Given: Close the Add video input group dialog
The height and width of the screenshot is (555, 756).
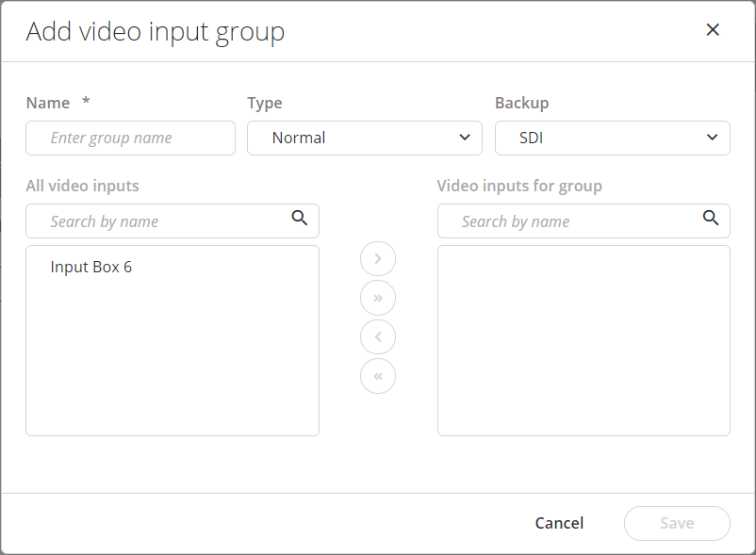Looking at the screenshot, I should [713, 30].
